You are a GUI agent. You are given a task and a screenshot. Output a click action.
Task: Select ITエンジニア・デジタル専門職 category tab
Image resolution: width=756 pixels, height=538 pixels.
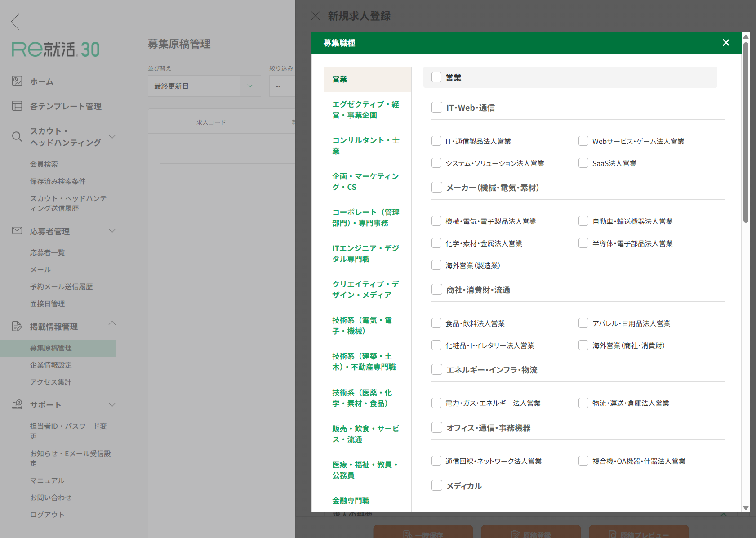pos(368,254)
